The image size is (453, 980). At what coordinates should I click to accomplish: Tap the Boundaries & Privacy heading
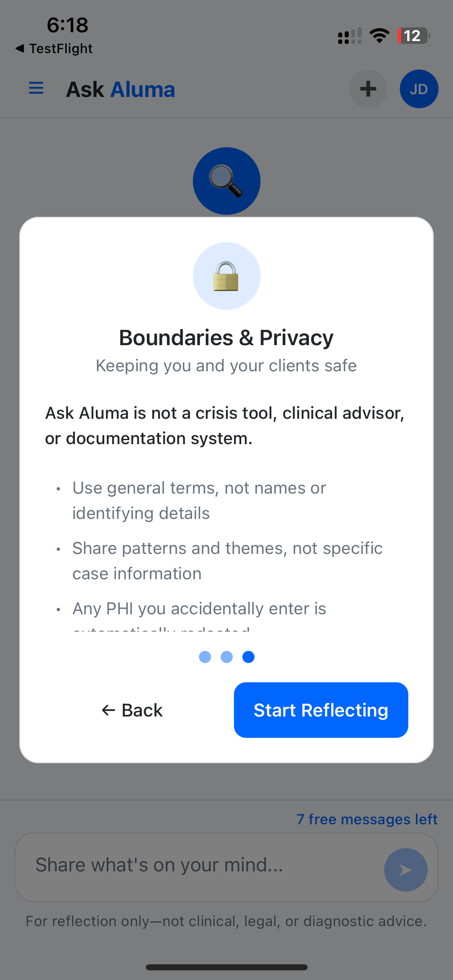pyautogui.click(x=226, y=338)
